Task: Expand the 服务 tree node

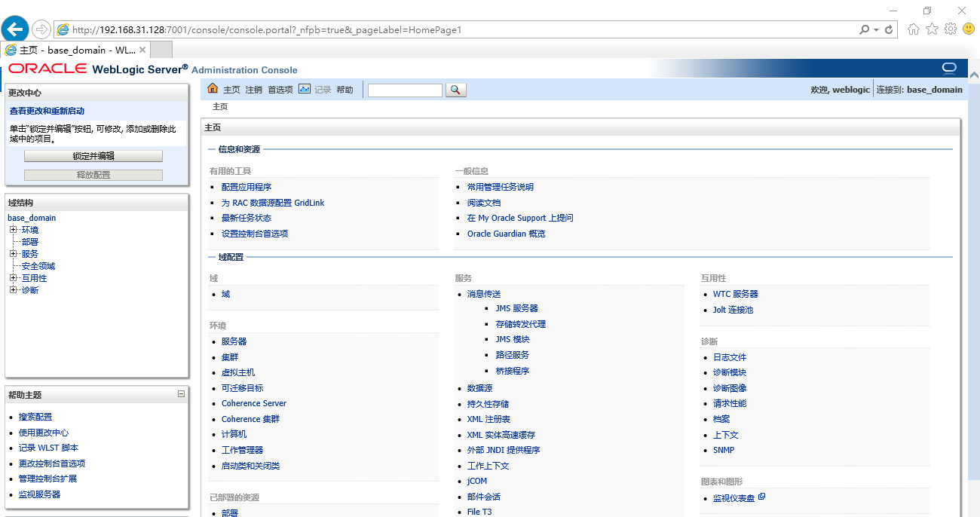Action: point(13,254)
